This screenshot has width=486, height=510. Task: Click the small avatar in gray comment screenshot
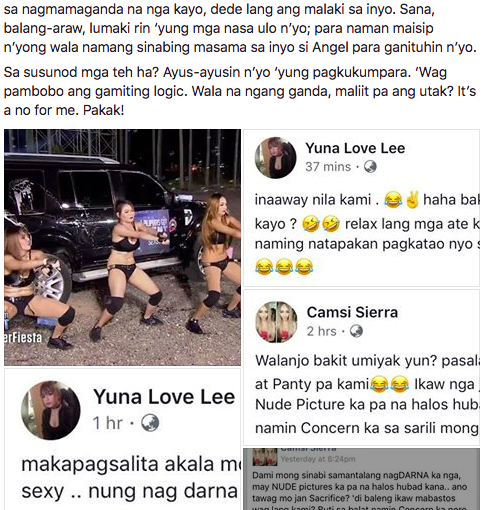click(x=265, y=457)
